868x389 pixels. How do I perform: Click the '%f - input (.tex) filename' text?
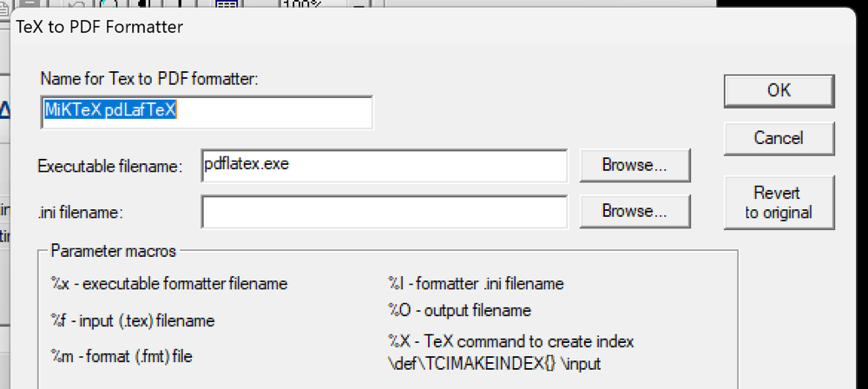132,321
